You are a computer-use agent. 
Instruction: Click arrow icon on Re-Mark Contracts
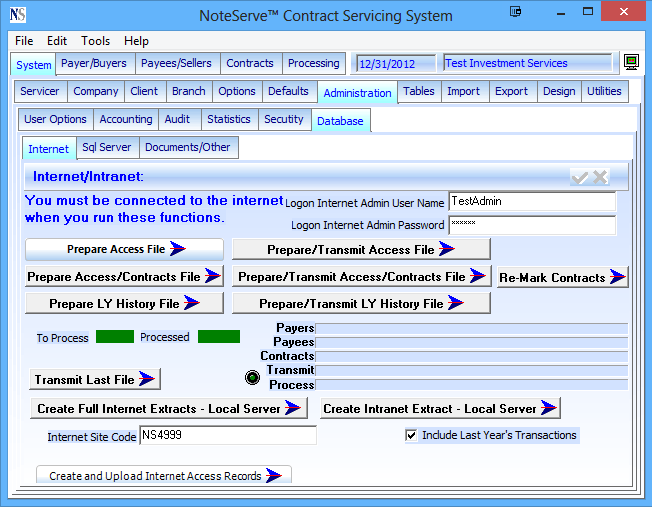pyautogui.click(x=617, y=277)
